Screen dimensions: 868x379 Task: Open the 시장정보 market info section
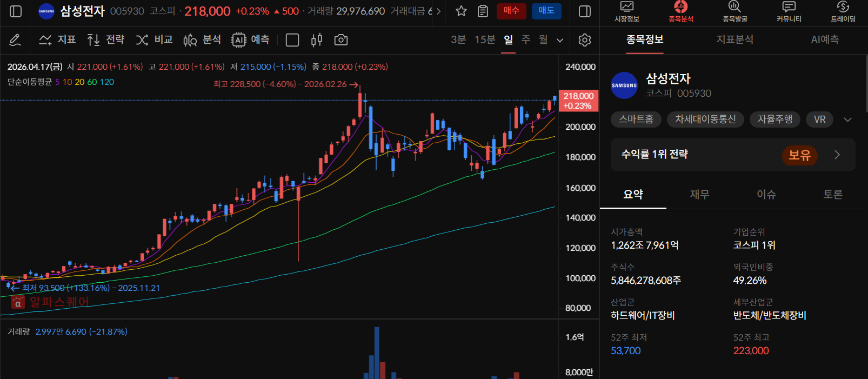click(627, 12)
